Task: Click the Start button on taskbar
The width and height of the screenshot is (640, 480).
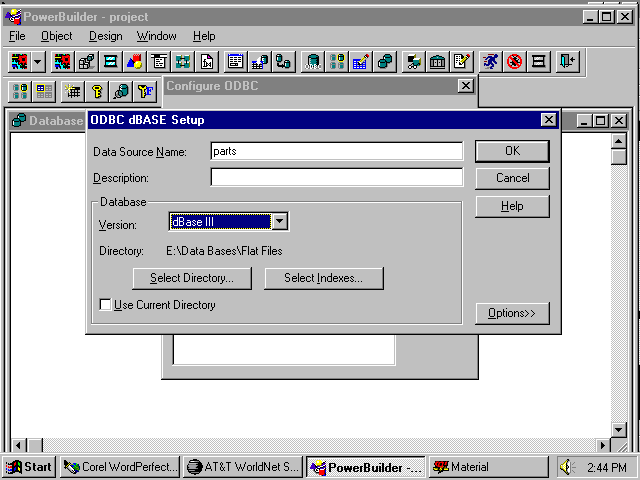Action: 29,467
